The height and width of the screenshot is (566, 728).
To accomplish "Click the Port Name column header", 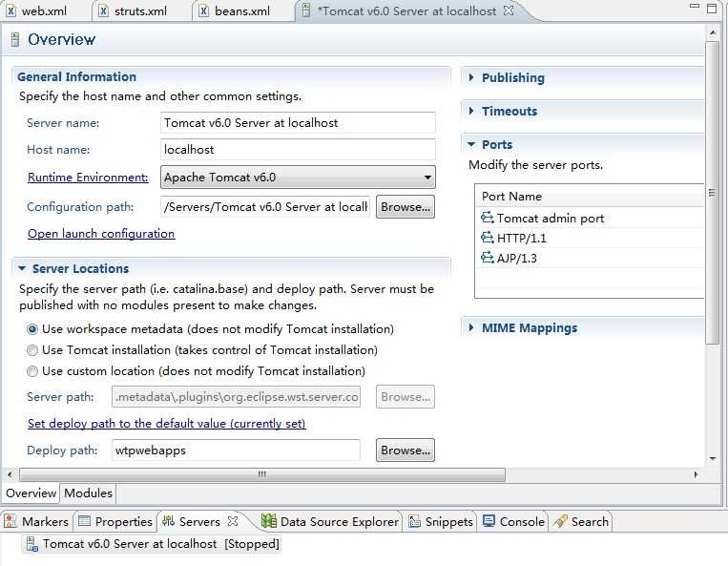I will tap(590, 196).
